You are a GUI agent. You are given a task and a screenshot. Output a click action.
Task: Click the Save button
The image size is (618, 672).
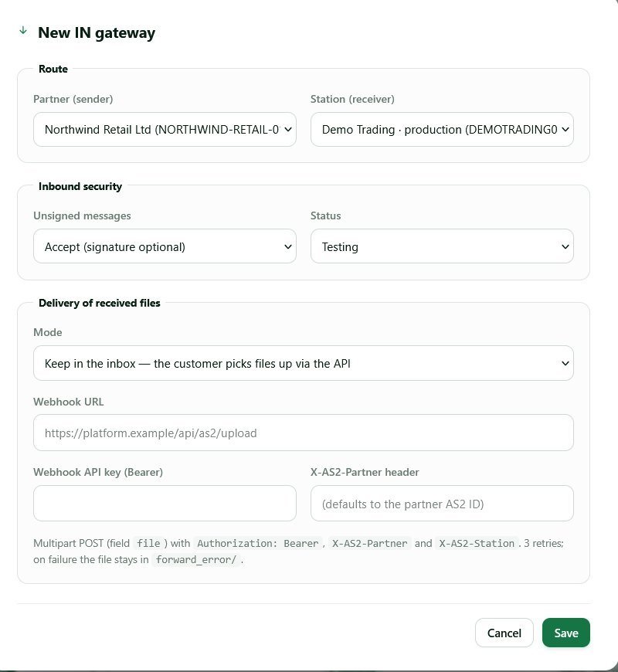coord(565,633)
